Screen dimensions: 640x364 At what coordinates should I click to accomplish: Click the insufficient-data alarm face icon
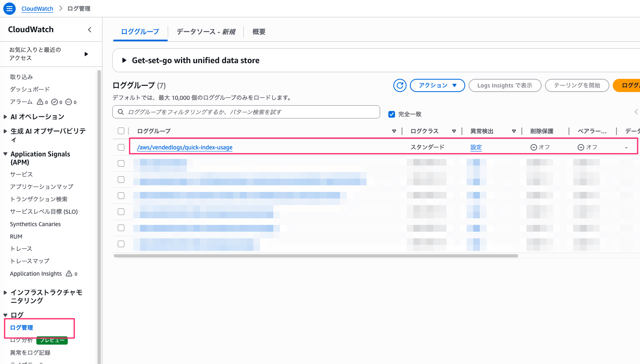point(69,102)
